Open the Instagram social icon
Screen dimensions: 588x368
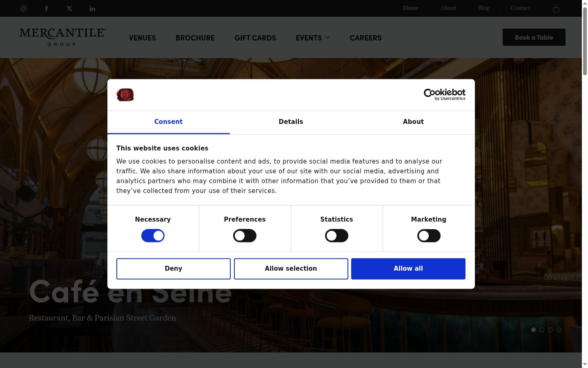(x=24, y=9)
